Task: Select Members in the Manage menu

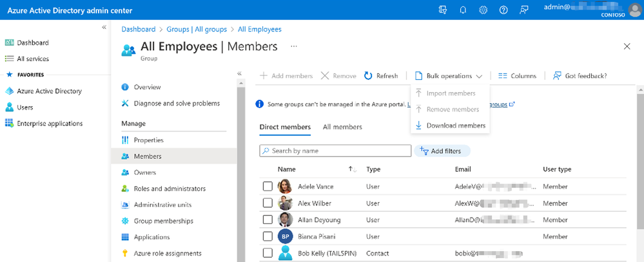Action: click(x=174, y=156)
